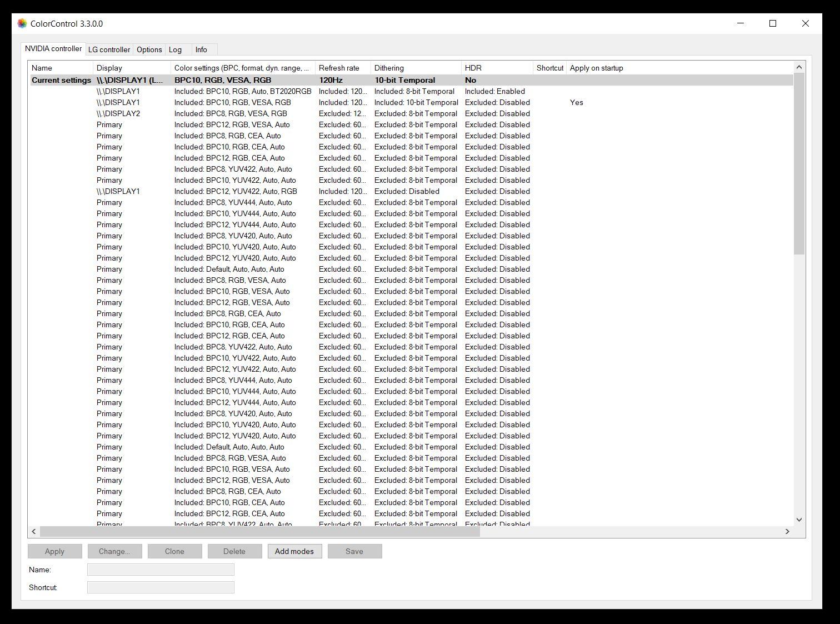This screenshot has width=840, height=624.
Task: Sort by the Display column header
Action: (x=132, y=68)
